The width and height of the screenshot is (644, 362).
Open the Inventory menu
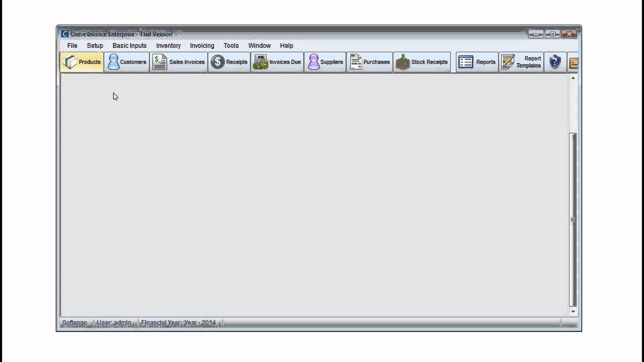pos(169,45)
